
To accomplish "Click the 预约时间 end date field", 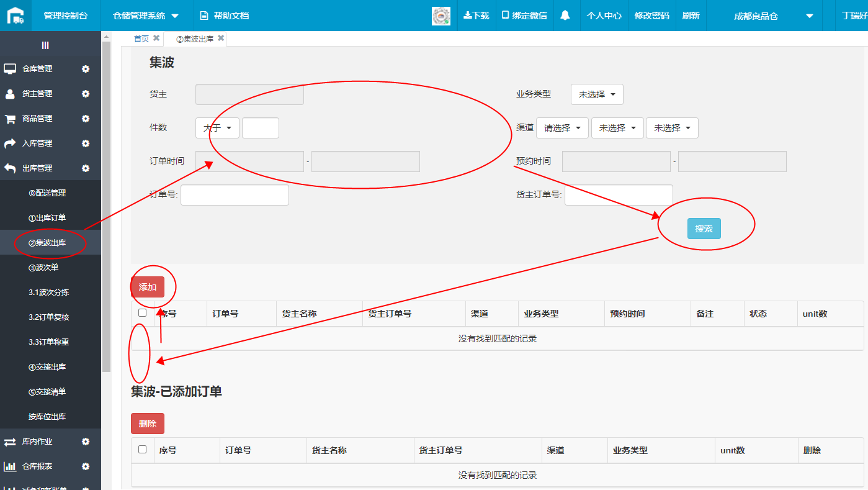I will click(x=732, y=161).
